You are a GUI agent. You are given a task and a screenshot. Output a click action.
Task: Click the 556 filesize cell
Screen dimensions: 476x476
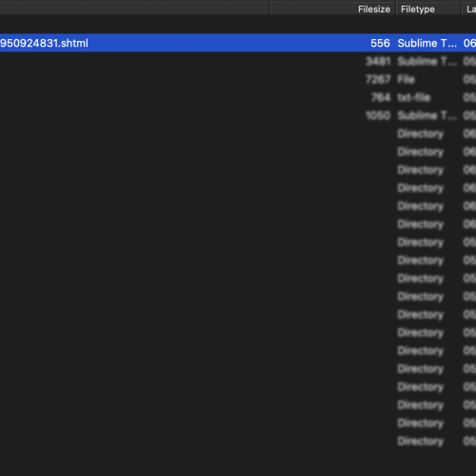coord(380,43)
